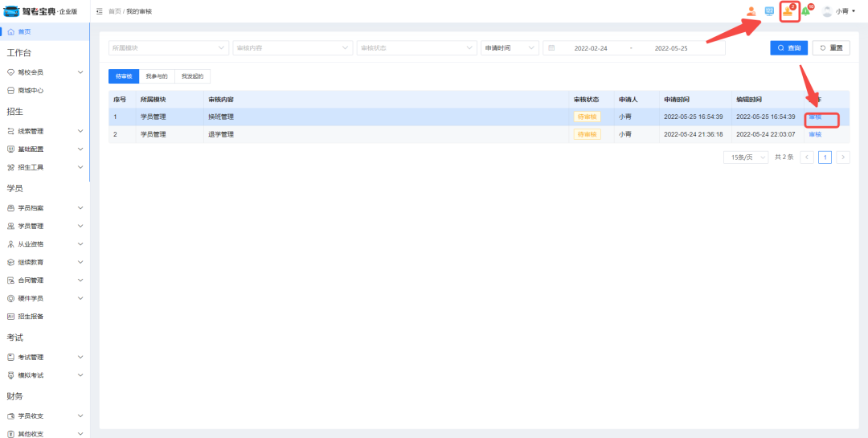This screenshot has width=868, height=438.
Task: Click the 2022-05-24 22:03:07 edit time cell
Action: pyautogui.click(x=766, y=134)
